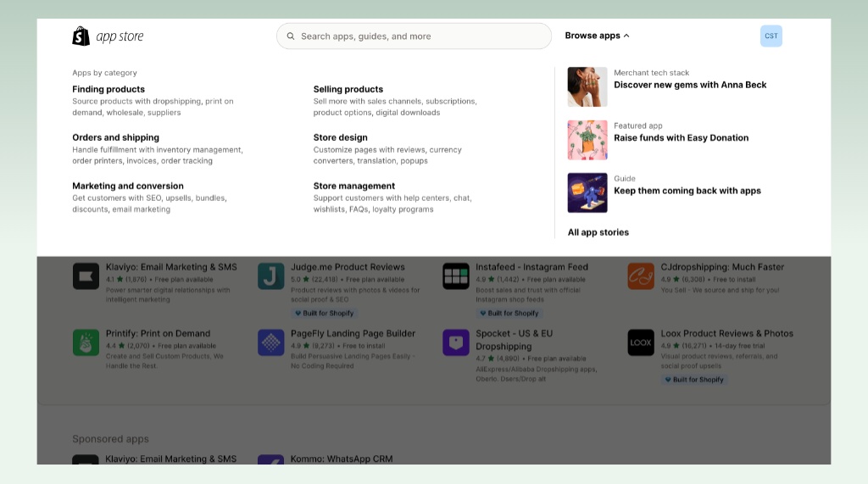Click the Printify app icon
Screen dimensions: 868x484
86,342
